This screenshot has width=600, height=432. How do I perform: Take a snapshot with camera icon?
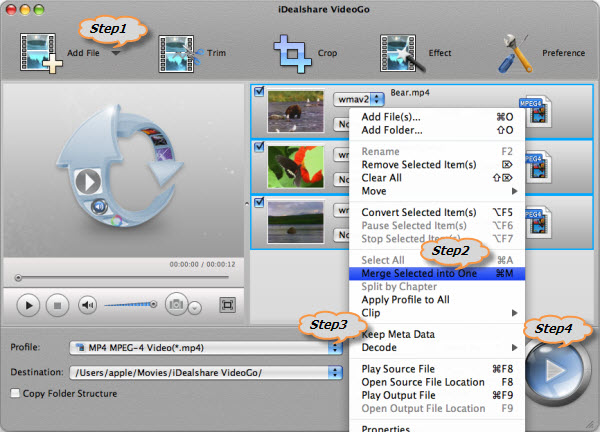click(177, 304)
